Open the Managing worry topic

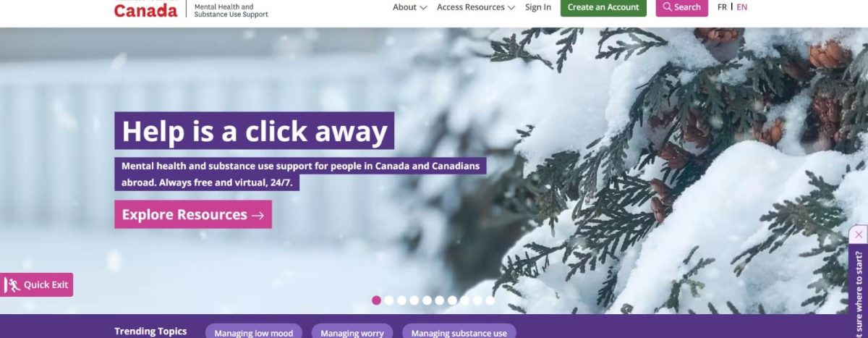point(352,332)
